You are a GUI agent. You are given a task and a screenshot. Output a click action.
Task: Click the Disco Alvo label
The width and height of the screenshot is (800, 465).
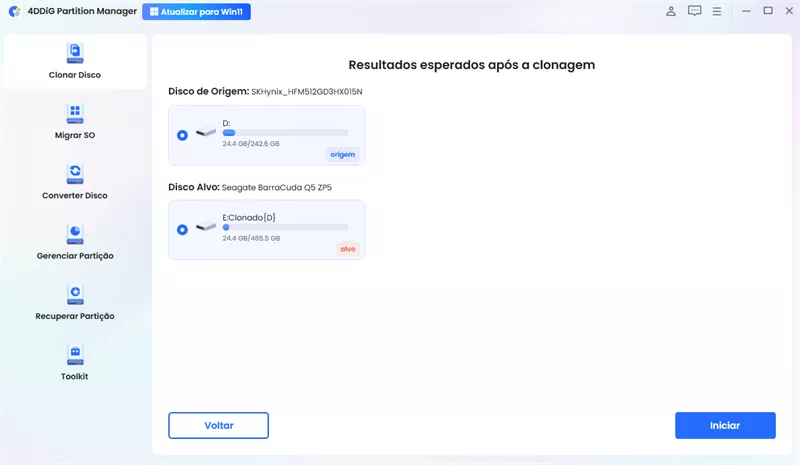tap(194, 187)
